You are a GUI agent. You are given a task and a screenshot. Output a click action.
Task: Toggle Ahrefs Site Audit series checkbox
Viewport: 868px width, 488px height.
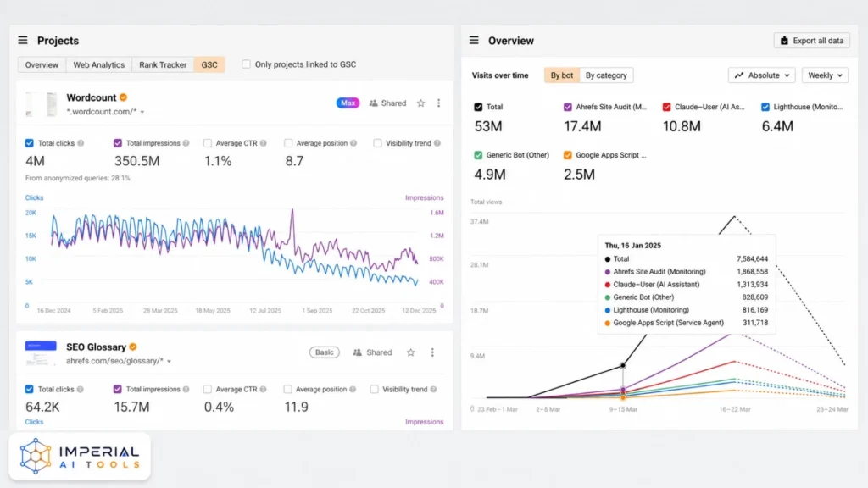coord(567,107)
